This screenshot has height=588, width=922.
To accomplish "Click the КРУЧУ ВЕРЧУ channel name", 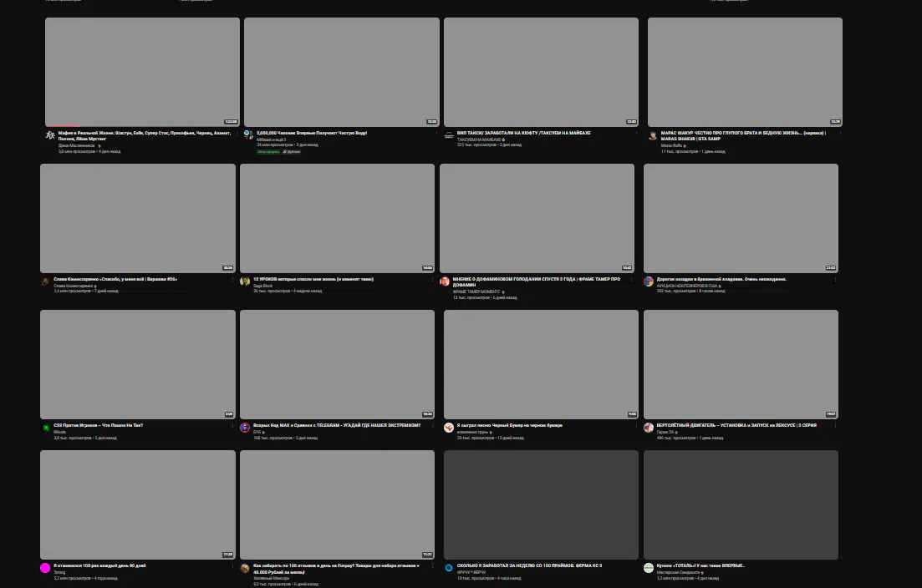I will [471, 572].
